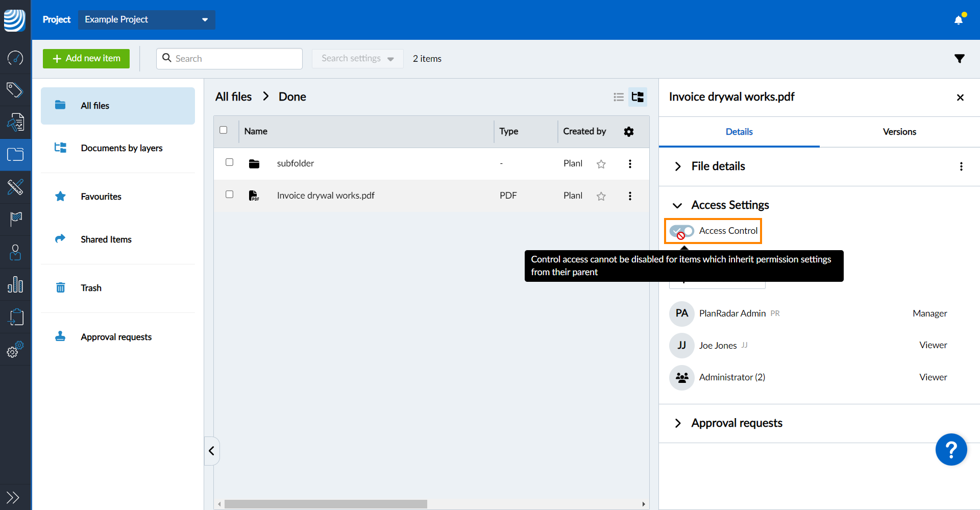Click the filter funnel icon
Screen dimensions: 980x510
959,59
